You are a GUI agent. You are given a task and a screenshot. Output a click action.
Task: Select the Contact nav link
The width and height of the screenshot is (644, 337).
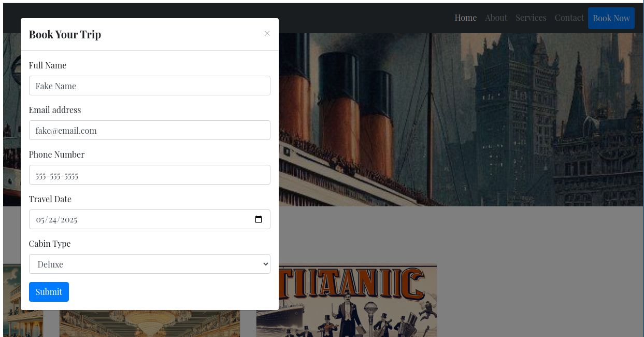pyautogui.click(x=569, y=18)
